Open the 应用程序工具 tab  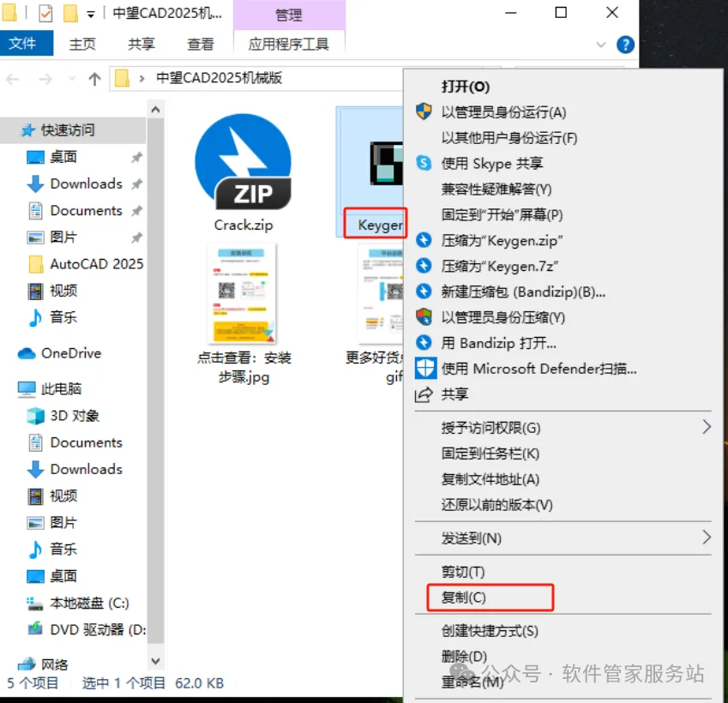click(x=289, y=44)
